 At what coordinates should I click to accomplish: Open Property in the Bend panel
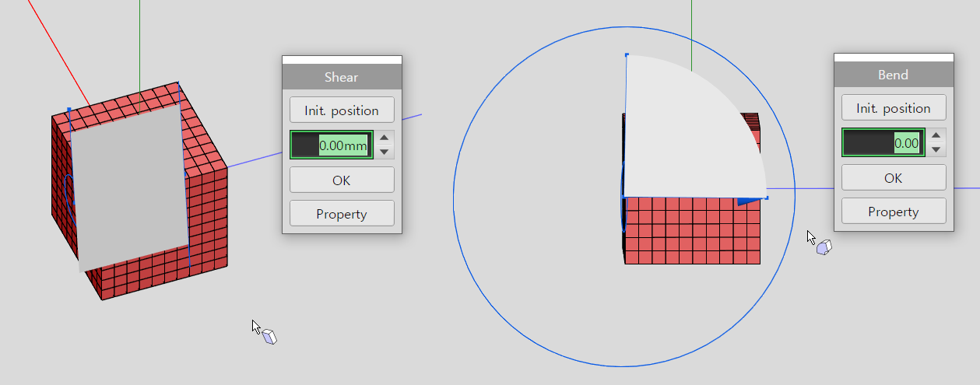pyautogui.click(x=894, y=212)
